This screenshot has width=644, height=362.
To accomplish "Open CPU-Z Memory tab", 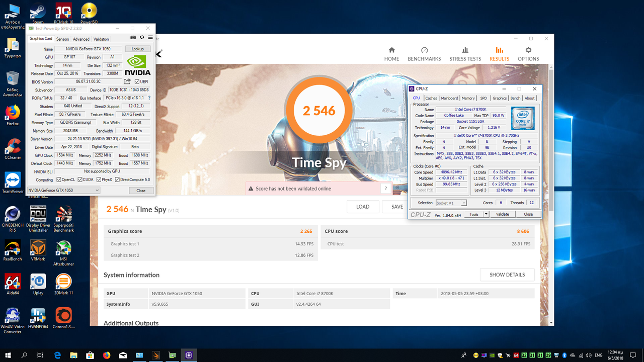I will tap(468, 98).
